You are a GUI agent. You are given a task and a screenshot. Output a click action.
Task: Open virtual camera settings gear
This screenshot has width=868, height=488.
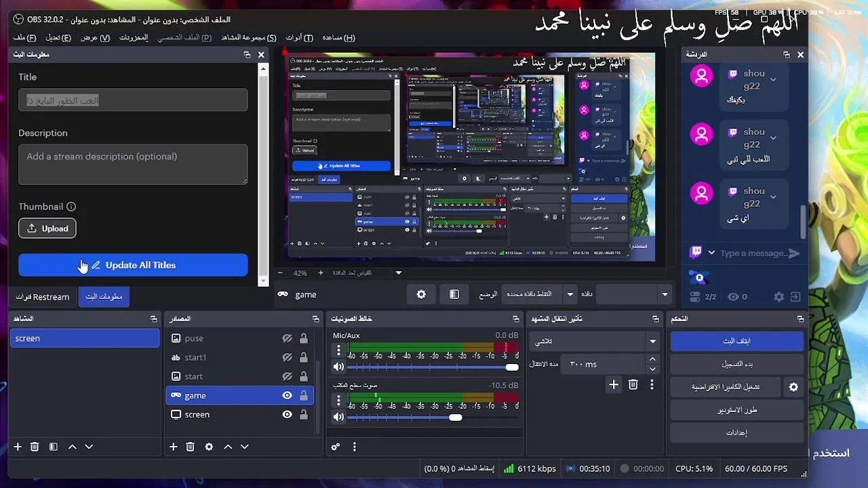tap(793, 387)
